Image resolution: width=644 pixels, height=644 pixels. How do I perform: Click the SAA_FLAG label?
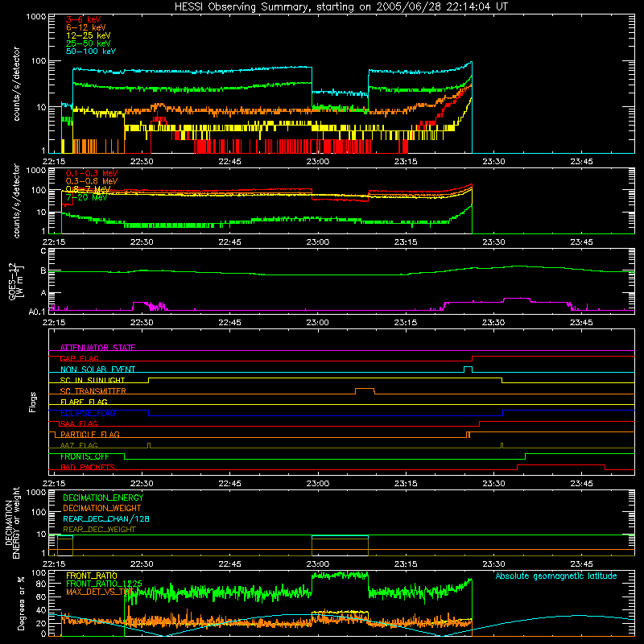(x=79, y=423)
